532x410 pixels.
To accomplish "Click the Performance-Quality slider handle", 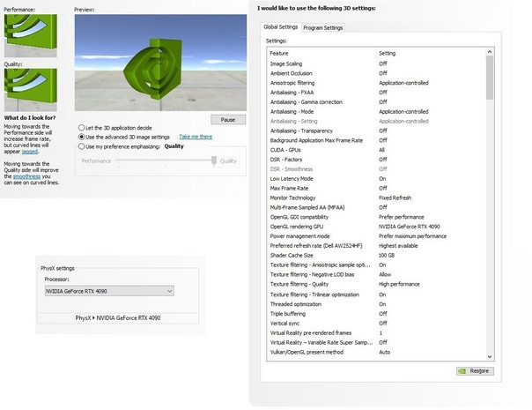I will [214, 160].
